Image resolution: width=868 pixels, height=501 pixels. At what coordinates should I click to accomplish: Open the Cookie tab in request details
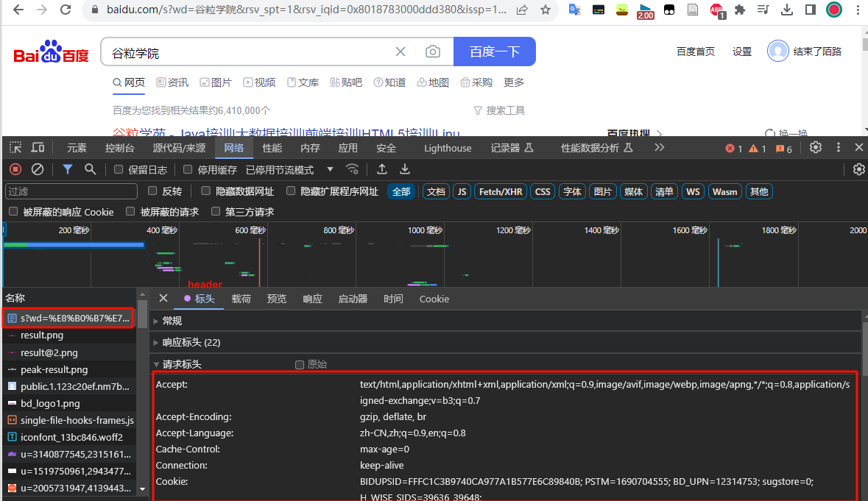(x=434, y=299)
